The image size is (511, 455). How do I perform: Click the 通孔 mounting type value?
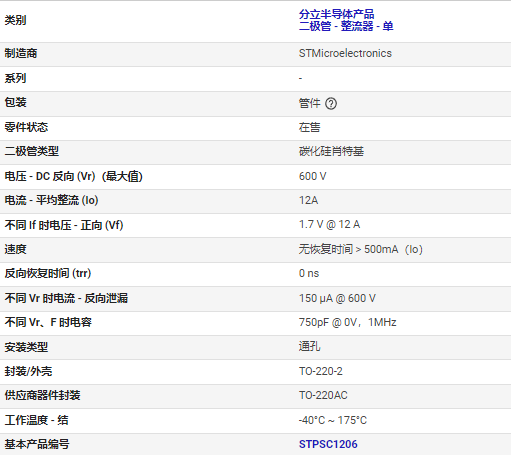pyautogui.click(x=309, y=347)
